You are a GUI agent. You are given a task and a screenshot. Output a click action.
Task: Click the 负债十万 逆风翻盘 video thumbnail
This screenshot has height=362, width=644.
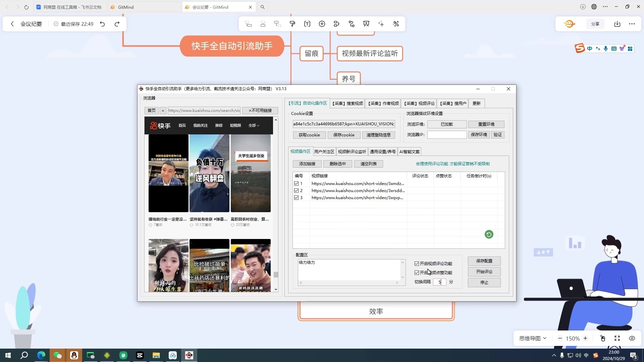pyautogui.click(x=209, y=173)
